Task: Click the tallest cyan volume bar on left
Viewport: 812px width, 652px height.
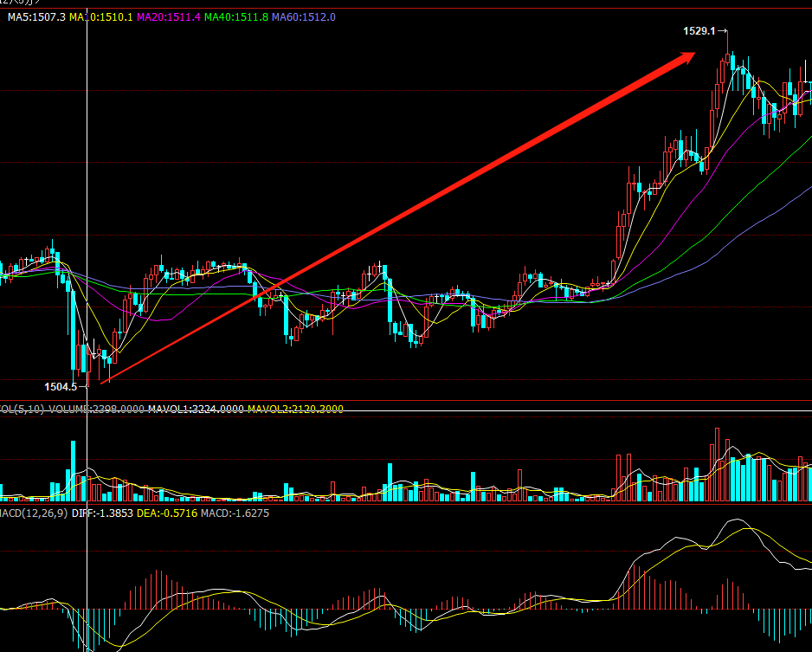Action: pyautogui.click(x=72, y=472)
